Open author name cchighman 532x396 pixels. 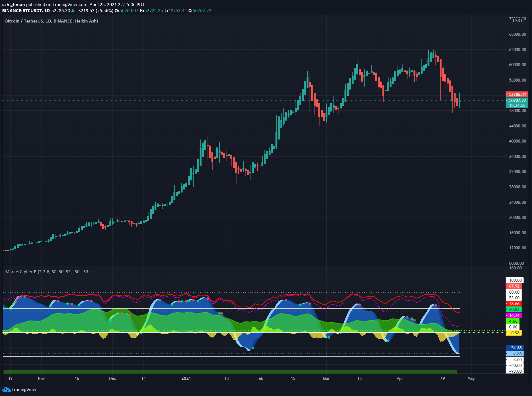click(13, 4)
